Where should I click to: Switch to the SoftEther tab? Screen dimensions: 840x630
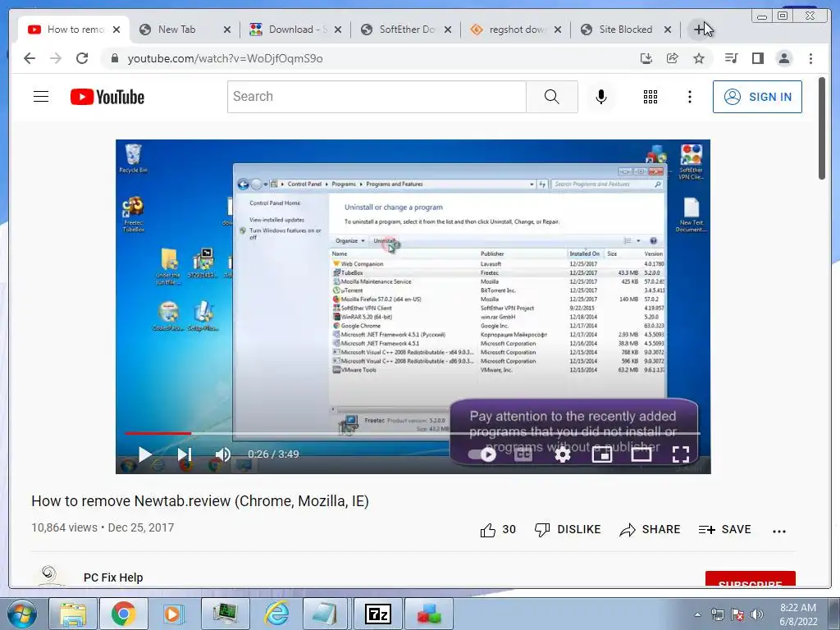coord(406,30)
